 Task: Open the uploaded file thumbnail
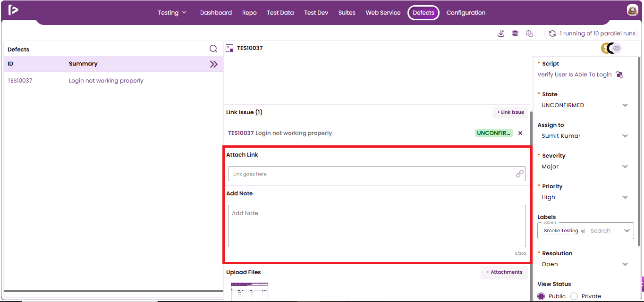coord(249,292)
